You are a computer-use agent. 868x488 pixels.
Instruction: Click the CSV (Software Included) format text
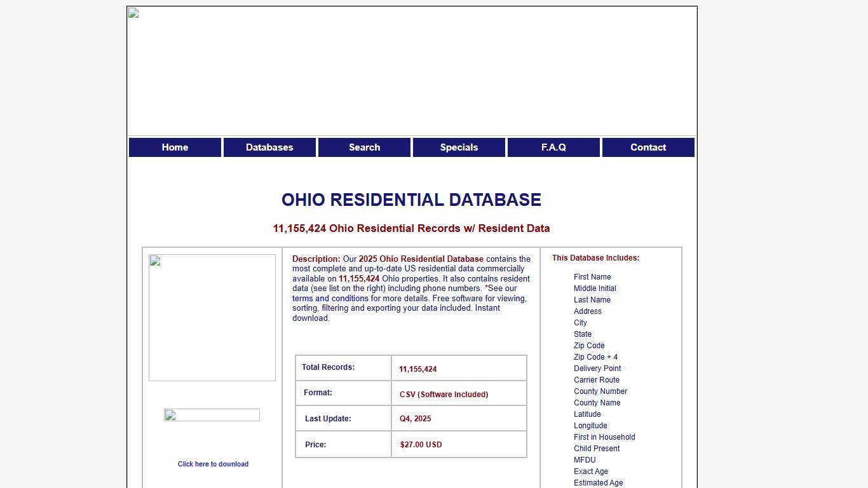[443, 394]
